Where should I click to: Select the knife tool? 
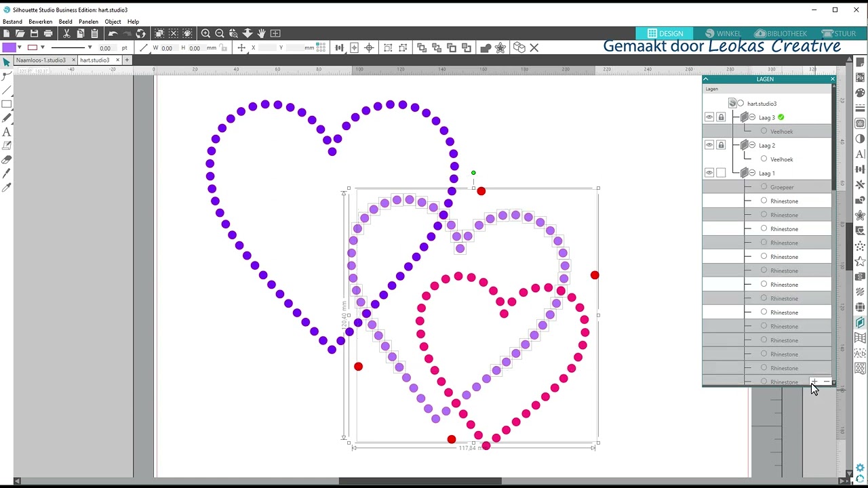[x=7, y=174]
